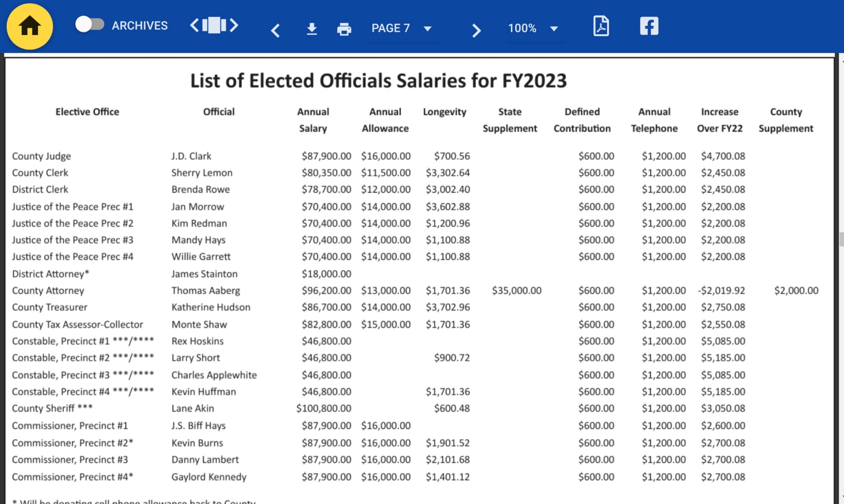
Task: Go to the home page
Action: pos(30,26)
